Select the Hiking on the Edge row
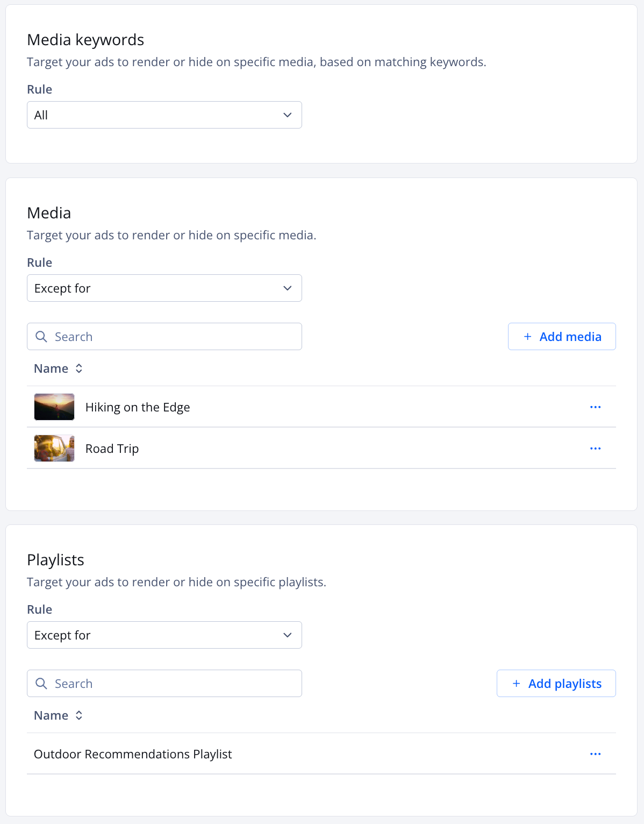The width and height of the screenshot is (644, 824). pos(137,407)
